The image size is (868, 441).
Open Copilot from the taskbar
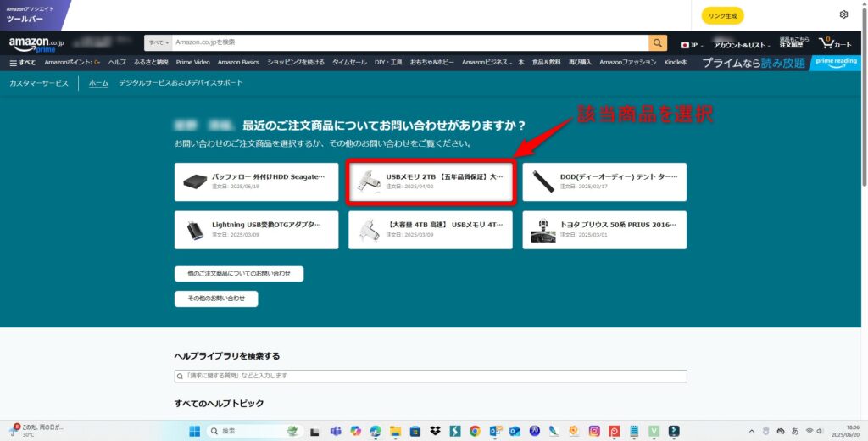(355, 431)
